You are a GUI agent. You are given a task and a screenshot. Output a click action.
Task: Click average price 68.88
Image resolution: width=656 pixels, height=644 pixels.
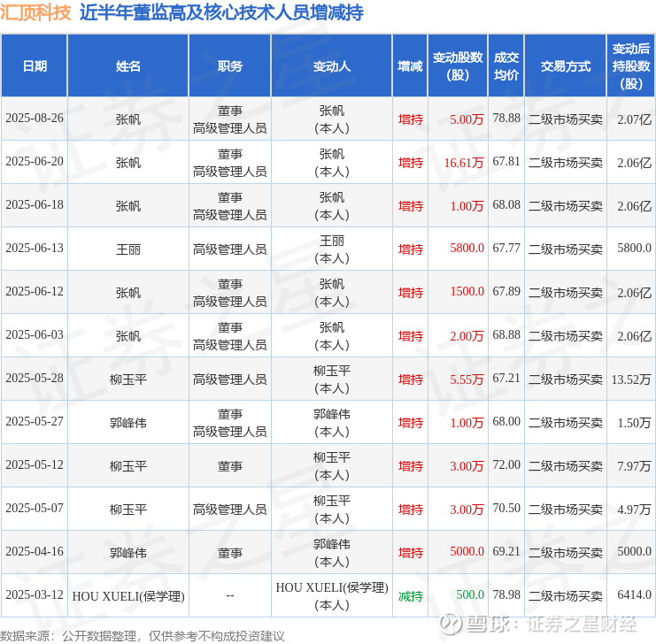(x=506, y=335)
